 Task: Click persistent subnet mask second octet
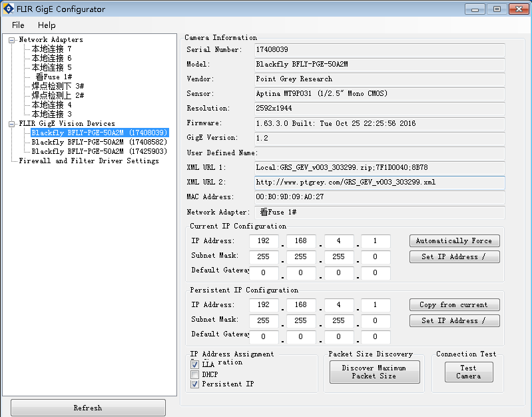click(x=301, y=321)
